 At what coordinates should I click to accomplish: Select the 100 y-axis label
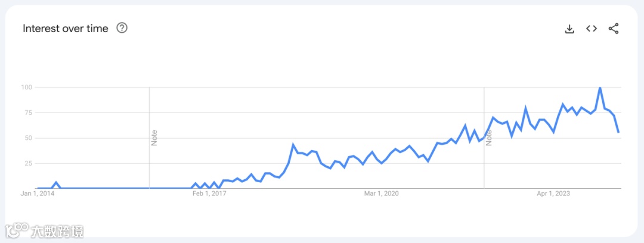pos(27,88)
